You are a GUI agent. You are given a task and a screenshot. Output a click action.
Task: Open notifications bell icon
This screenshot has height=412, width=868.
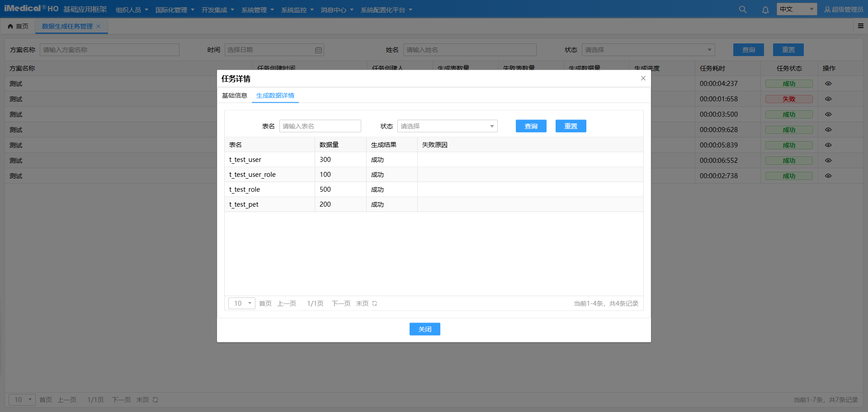pyautogui.click(x=765, y=10)
